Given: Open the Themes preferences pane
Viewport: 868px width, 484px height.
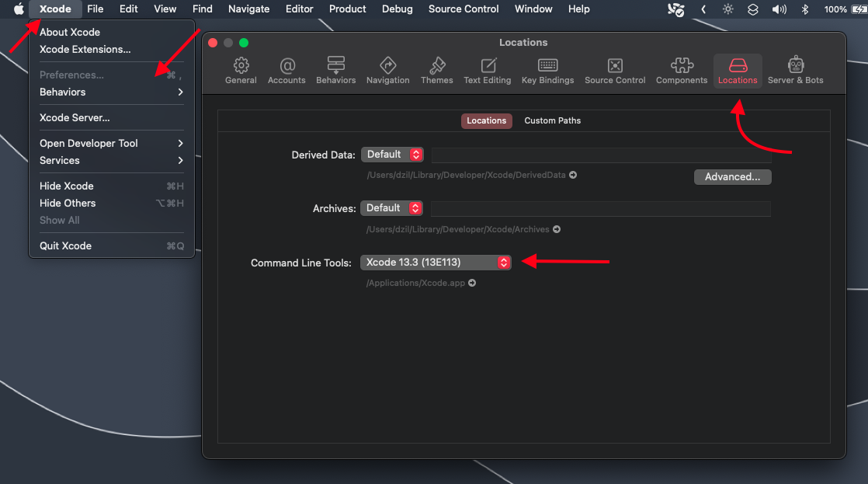Looking at the screenshot, I should coord(436,70).
